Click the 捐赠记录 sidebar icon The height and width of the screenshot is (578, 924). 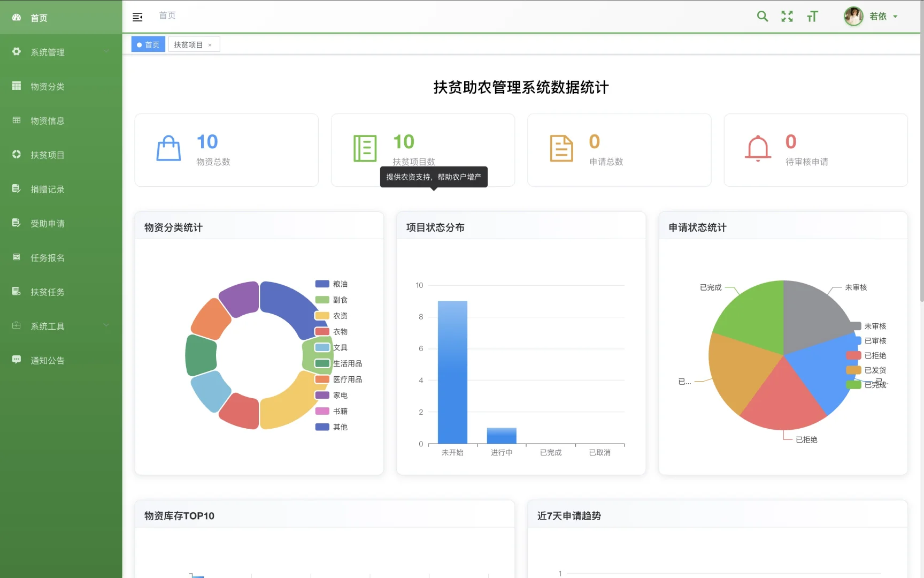(x=16, y=189)
